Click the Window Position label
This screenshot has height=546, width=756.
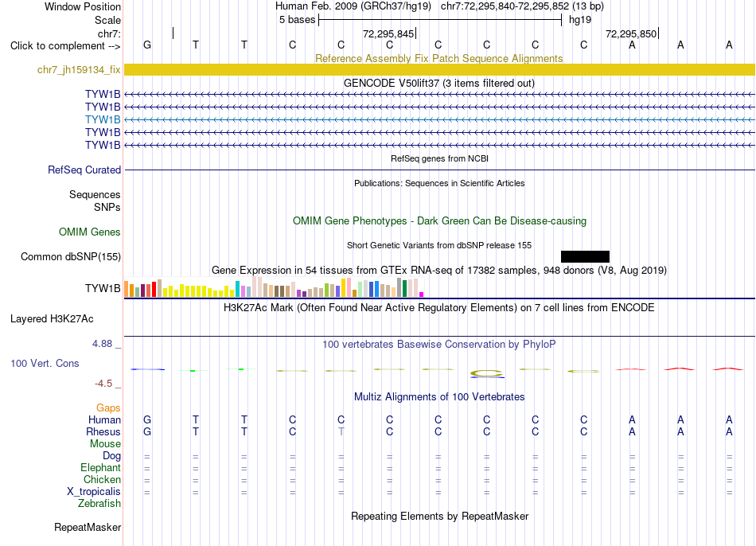click(x=83, y=6)
